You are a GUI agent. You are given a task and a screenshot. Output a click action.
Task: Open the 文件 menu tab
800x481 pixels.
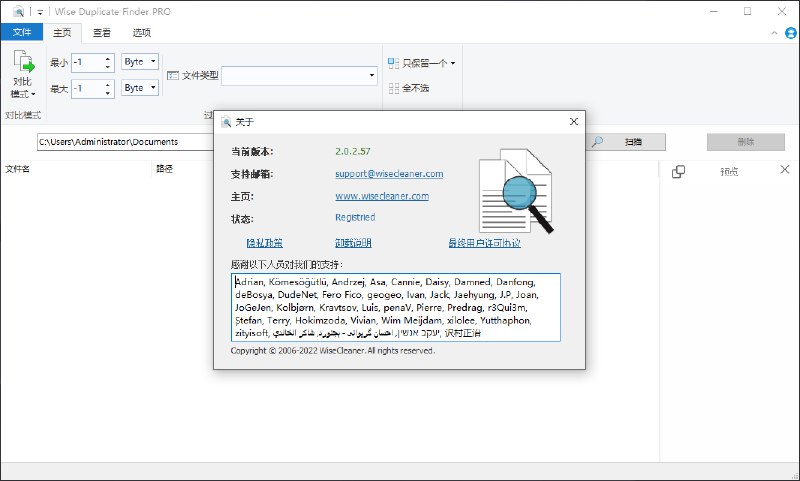(21, 32)
